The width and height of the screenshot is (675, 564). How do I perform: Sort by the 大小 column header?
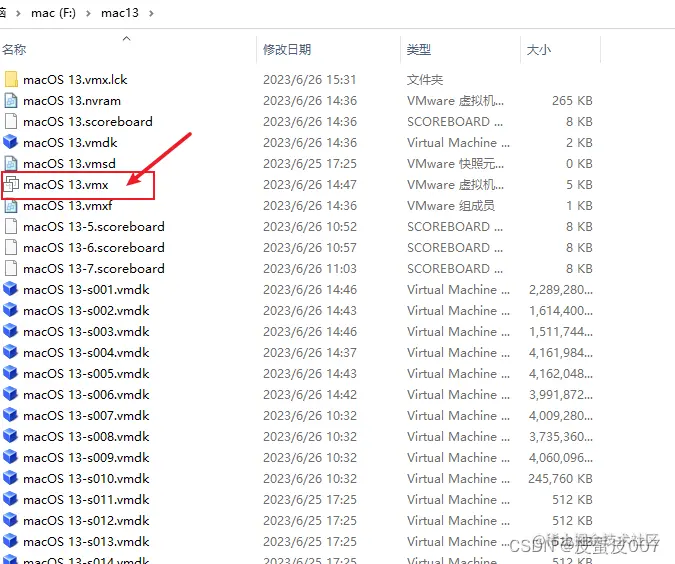(539, 50)
